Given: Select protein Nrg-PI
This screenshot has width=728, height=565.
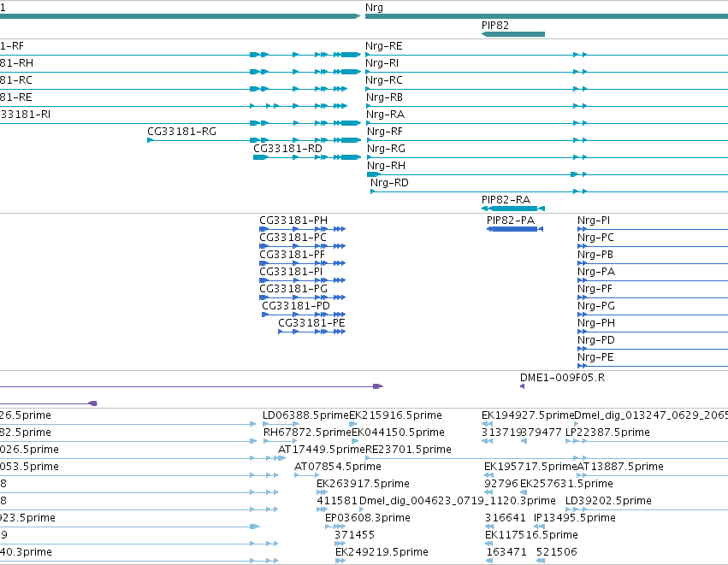Looking at the screenshot, I should pos(594,221).
